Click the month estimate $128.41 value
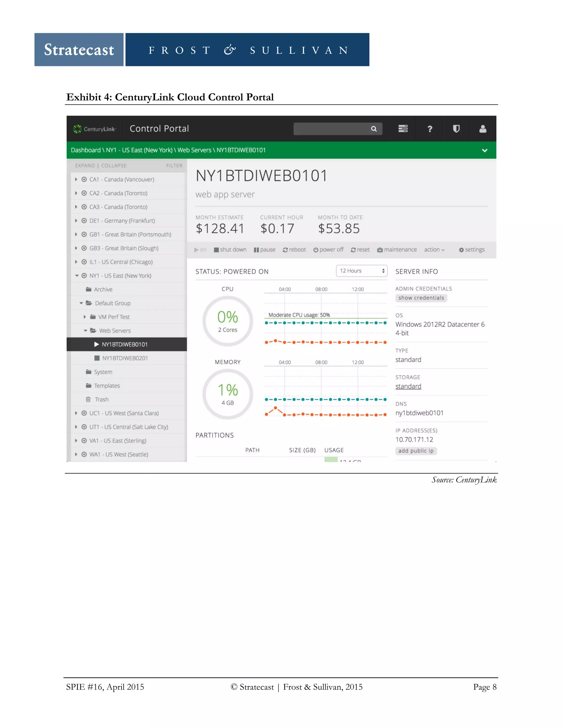 click(x=220, y=229)
